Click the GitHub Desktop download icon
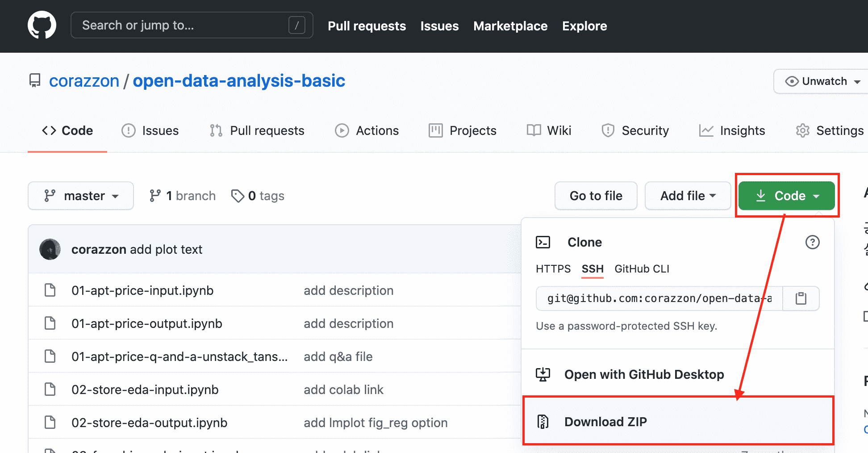 tap(543, 374)
